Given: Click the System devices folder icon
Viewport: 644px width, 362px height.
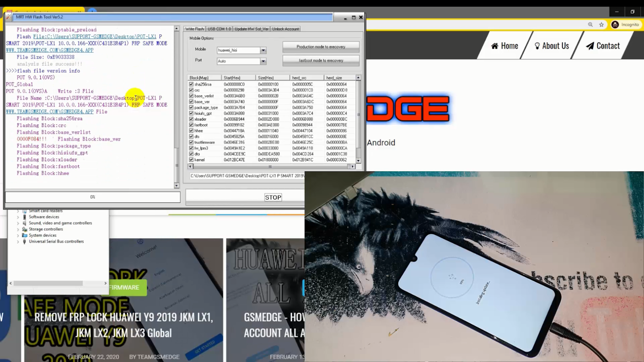Looking at the screenshot, I should [x=25, y=235].
